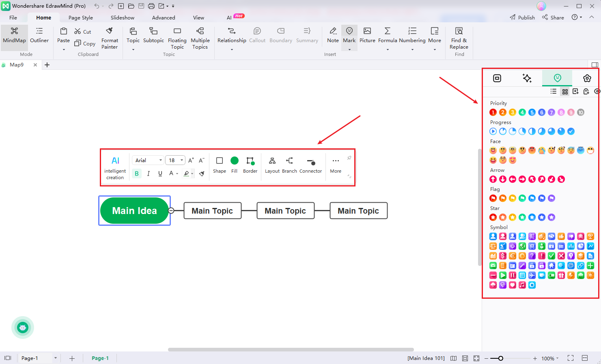This screenshot has height=364, width=601.
Task: Open More options in floating toolbar
Action: pyautogui.click(x=336, y=165)
